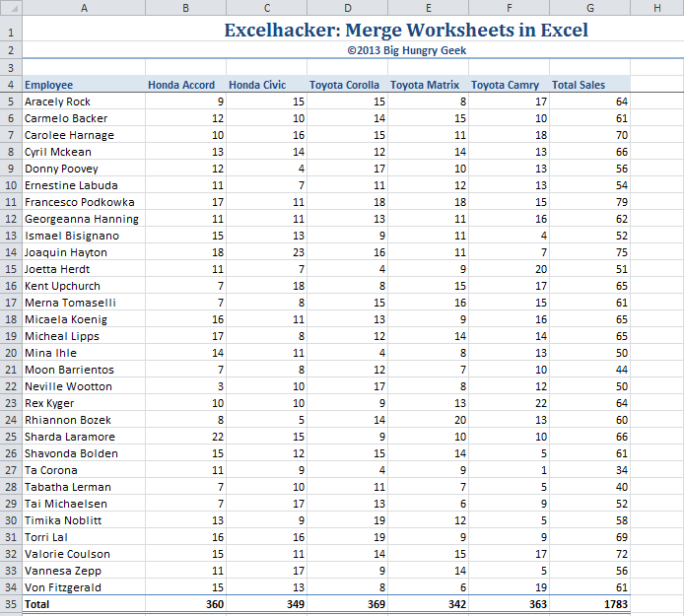The width and height of the screenshot is (684, 616).
Task: Select the column H header
Action: [x=656, y=8]
